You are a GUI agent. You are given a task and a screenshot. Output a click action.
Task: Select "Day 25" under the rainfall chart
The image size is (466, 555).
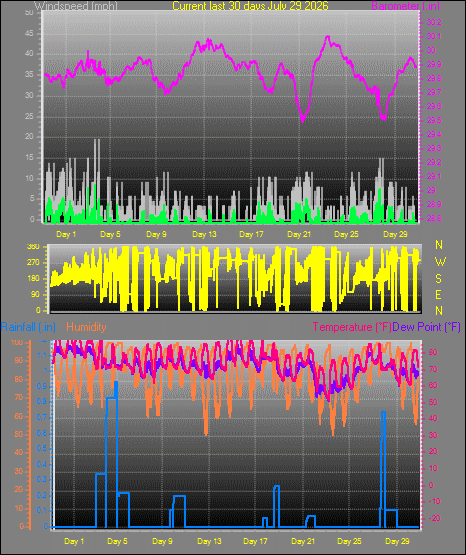coord(349,541)
